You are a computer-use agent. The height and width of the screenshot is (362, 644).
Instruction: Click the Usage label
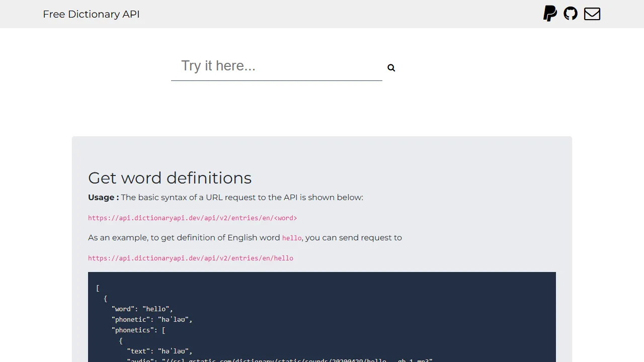tap(103, 197)
